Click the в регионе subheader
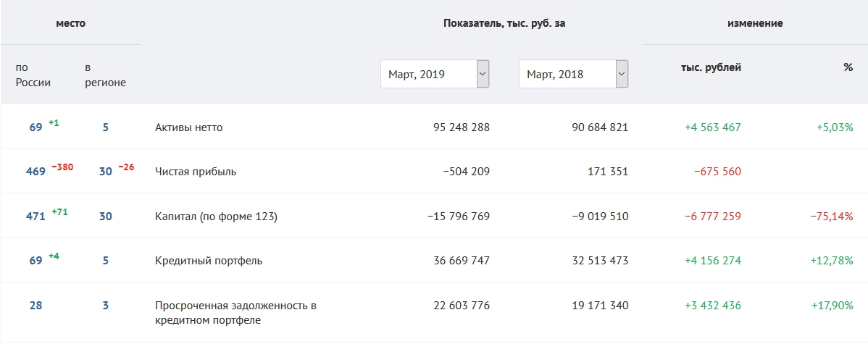 coord(105,75)
